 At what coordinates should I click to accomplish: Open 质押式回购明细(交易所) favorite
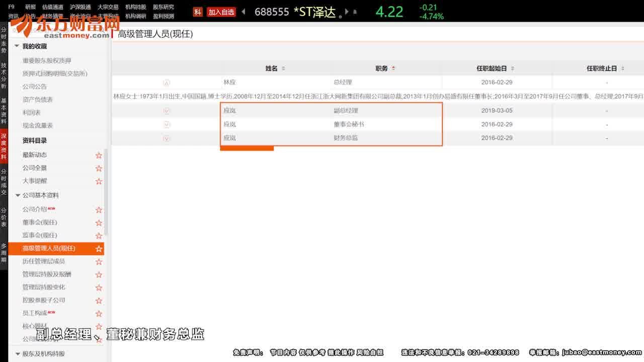55,73
